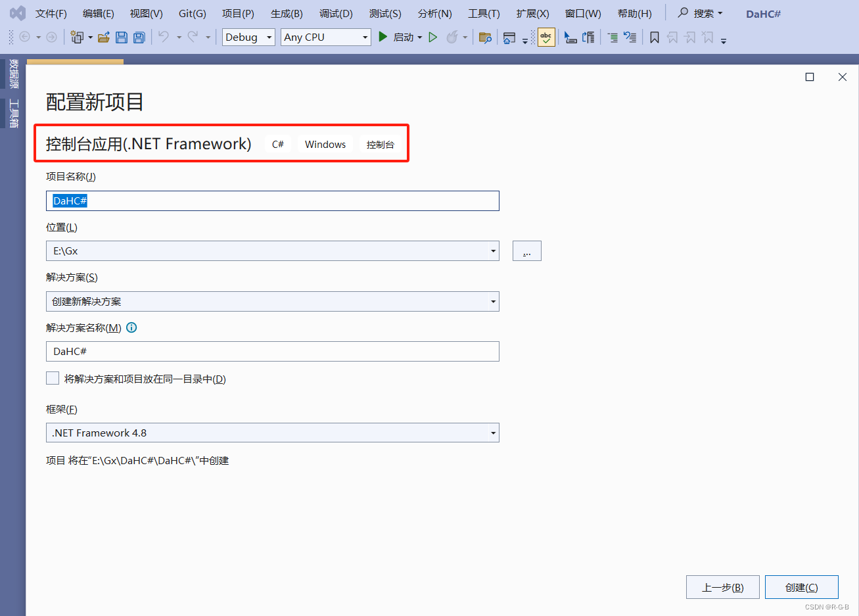Click the Clear Bookmarks icon
This screenshot has width=859, height=616.
click(x=708, y=37)
